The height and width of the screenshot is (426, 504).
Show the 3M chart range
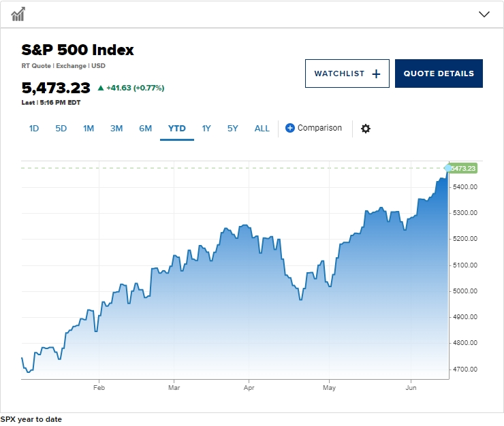click(x=116, y=128)
